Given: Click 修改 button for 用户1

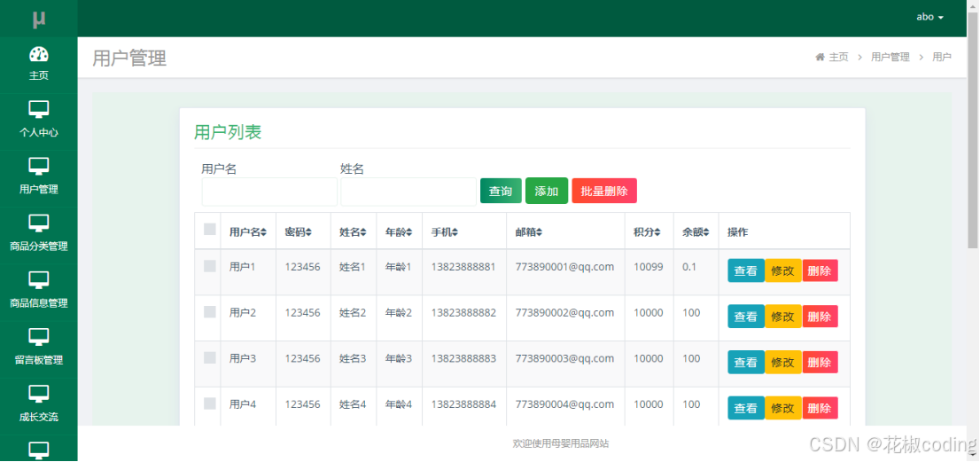Looking at the screenshot, I should [x=782, y=270].
